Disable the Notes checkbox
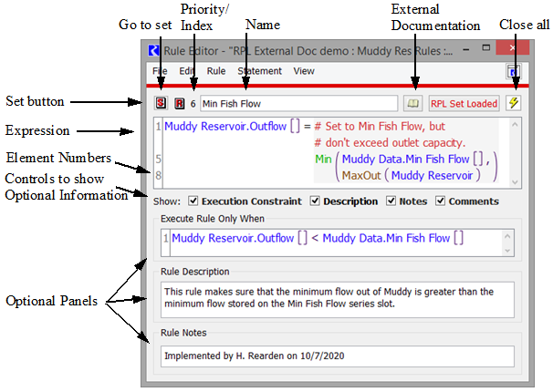This screenshot has width=553, height=392. pos(392,201)
